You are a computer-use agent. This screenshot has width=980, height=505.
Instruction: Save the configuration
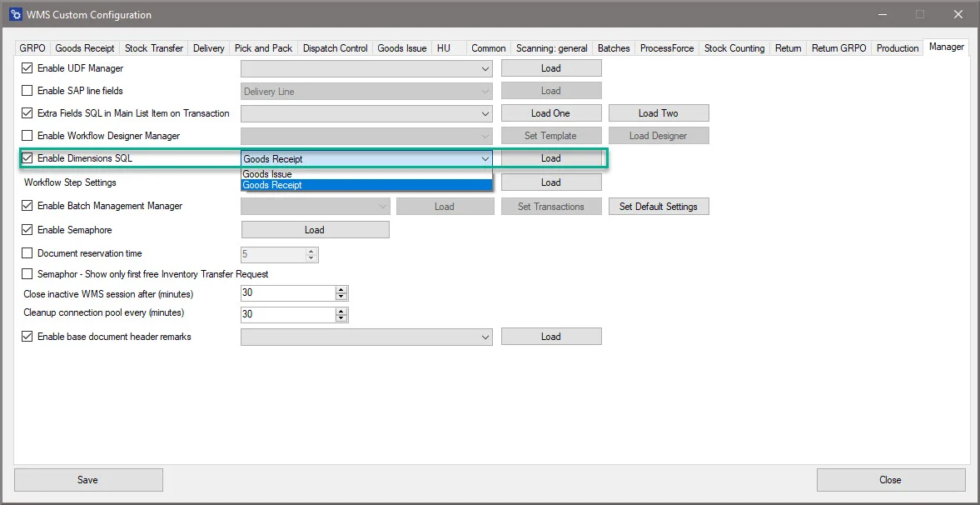click(87, 480)
